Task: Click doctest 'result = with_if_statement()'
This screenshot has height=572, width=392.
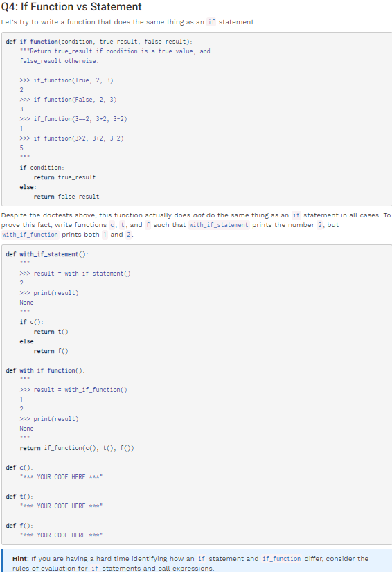Action: 75,274
